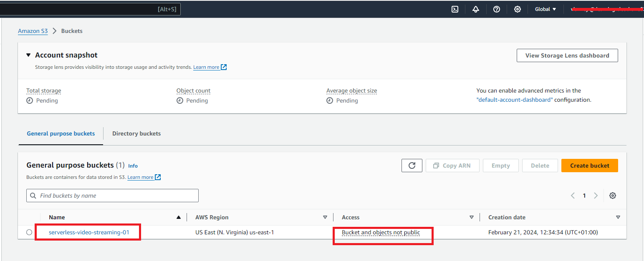Open the default-account-dashboard link

pos(515,100)
